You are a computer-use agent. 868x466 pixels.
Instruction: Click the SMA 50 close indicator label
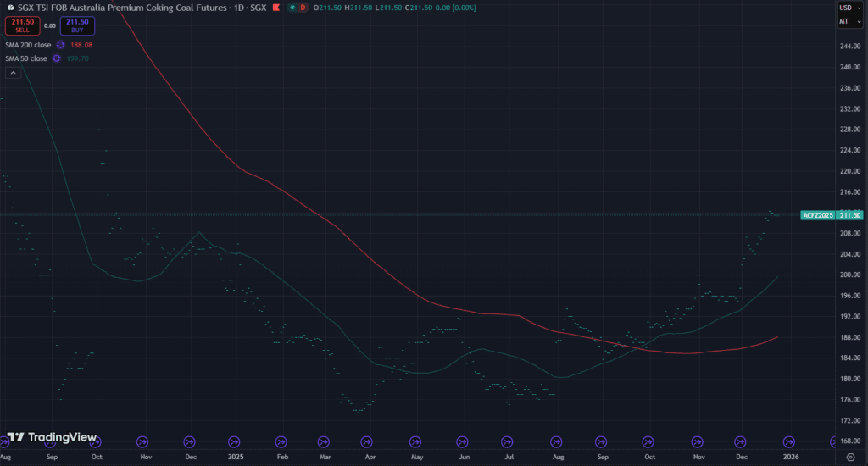tap(26, 58)
